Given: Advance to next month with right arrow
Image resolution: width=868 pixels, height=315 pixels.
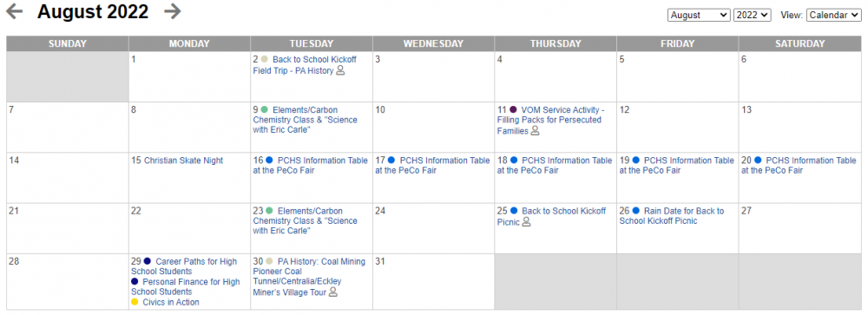Looking at the screenshot, I should (173, 11).
